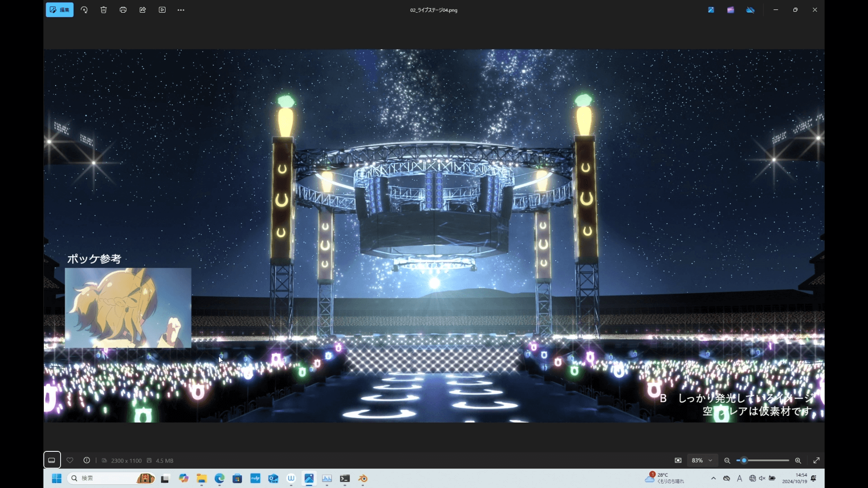Open Outlook (new) from the taskbar
The image size is (868, 488).
pyautogui.click(x=274, y=479)
